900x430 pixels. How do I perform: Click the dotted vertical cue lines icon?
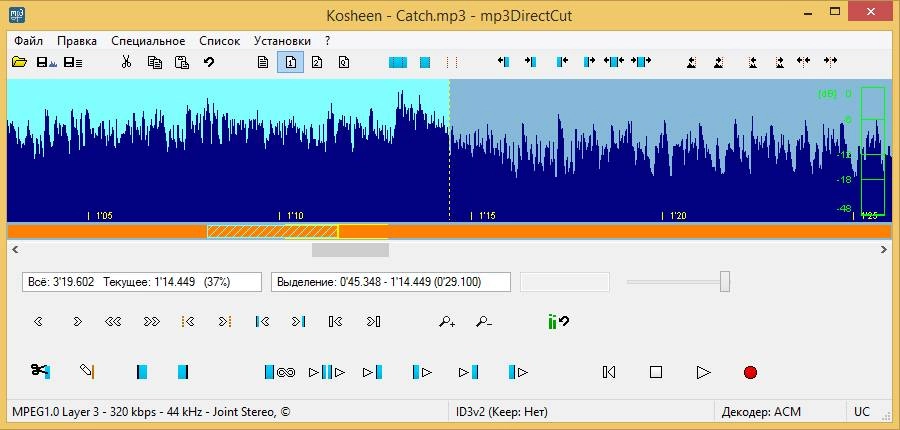coord(452,62)
